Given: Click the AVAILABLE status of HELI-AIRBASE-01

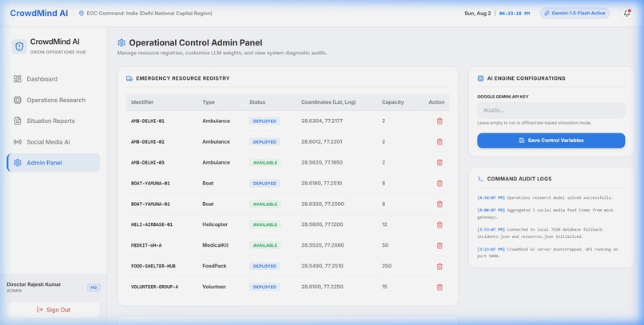Looking at the screenshot, I should click(x=265, y=224).
